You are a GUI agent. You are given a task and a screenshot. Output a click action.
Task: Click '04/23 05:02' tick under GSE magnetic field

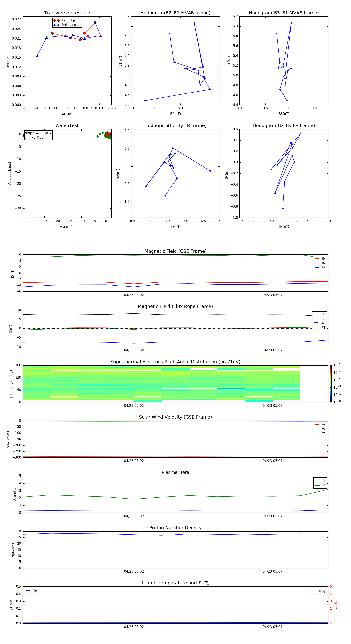click(x=134, y=295)
